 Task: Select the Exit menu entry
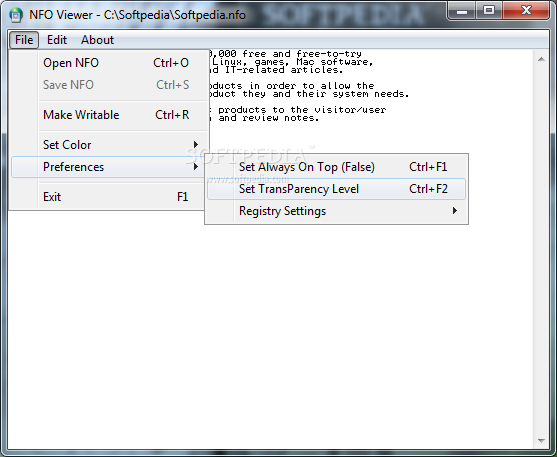[x=109, y=197]
